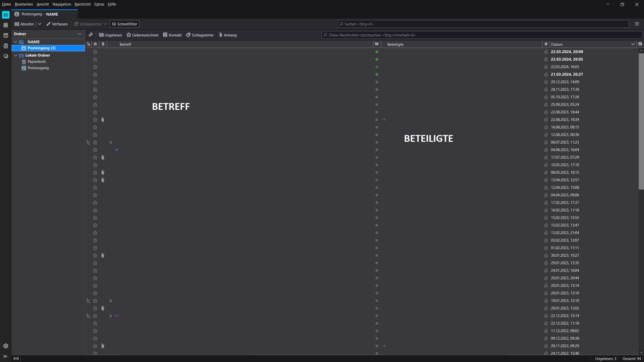Viewport: 644px width, 362px height.
Task: Expand the thread dated 06.07.2023
Action: 111,142
